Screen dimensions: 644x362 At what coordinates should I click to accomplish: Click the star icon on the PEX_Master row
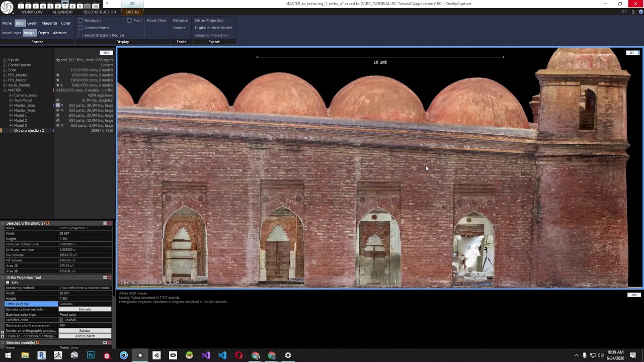point(57,75)
